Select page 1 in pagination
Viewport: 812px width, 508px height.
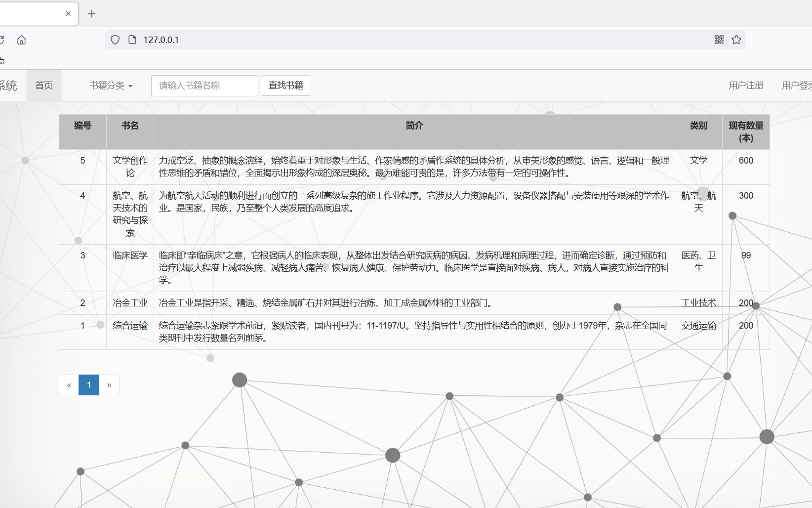pos(89,384)
